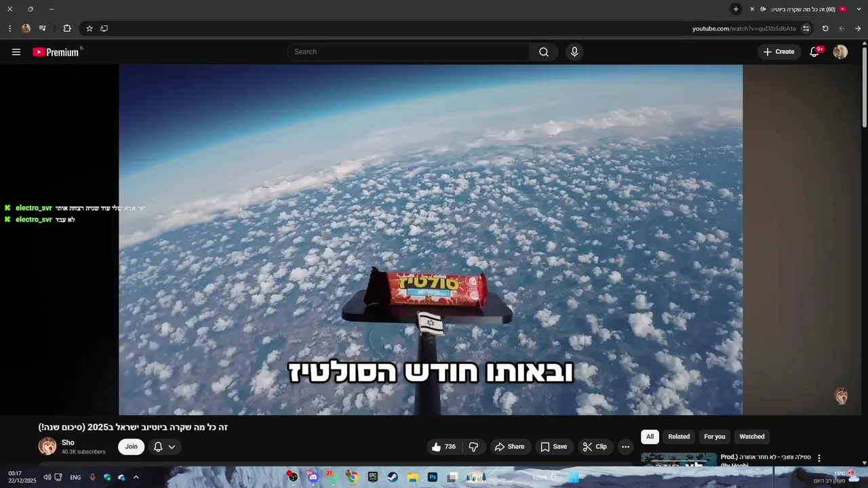Share the video
Image resolution: width=868 pixels, height=488 pixels.
(x=509, y=447)
